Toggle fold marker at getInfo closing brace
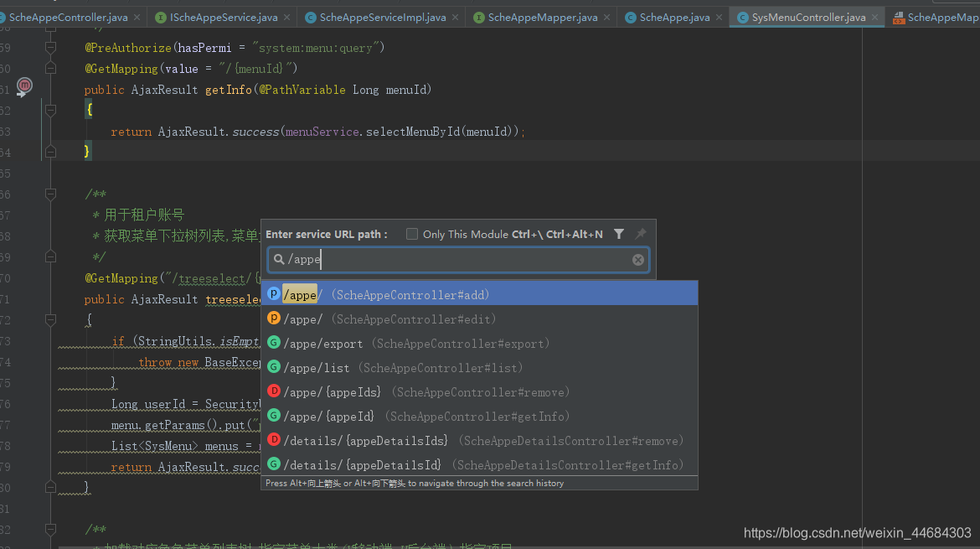This screenshot has width=980, height=549. pos(50,152)
